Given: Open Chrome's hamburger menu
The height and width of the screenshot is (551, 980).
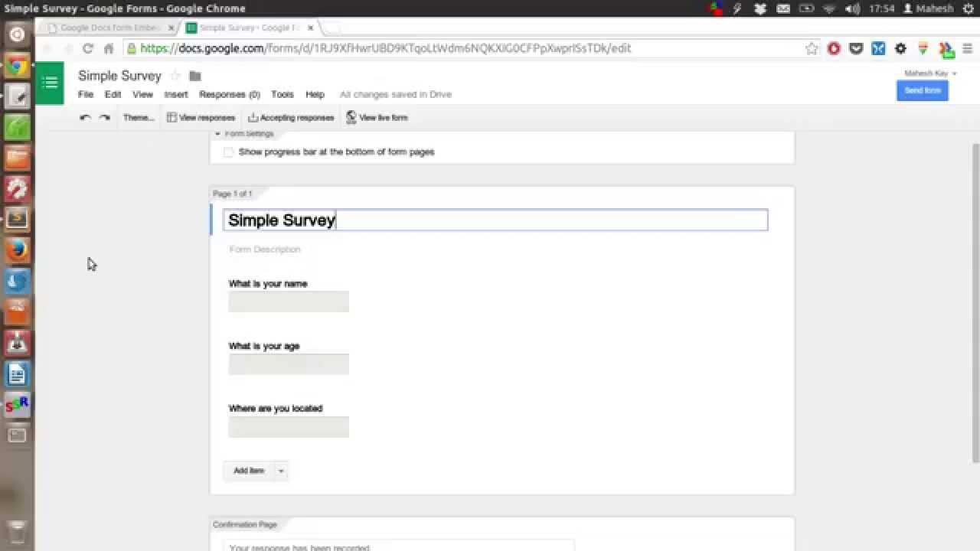Looking at the screenshot, I should coord(968,48).
